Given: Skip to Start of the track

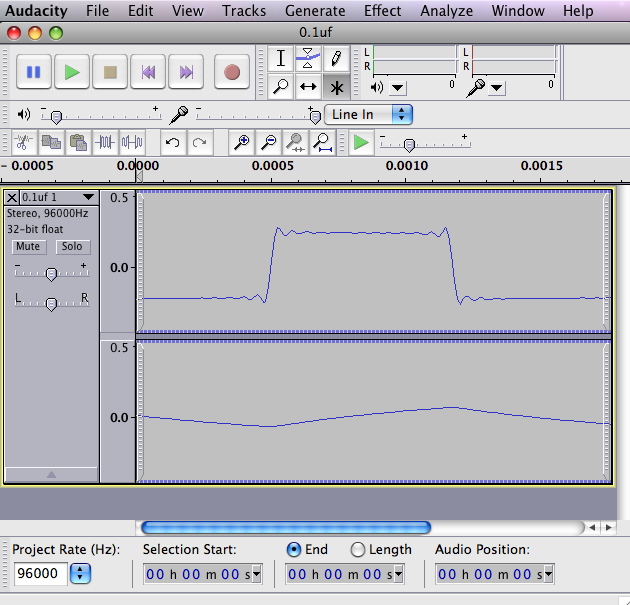Looking at the screenshot, I should click(x=148, y=72).
